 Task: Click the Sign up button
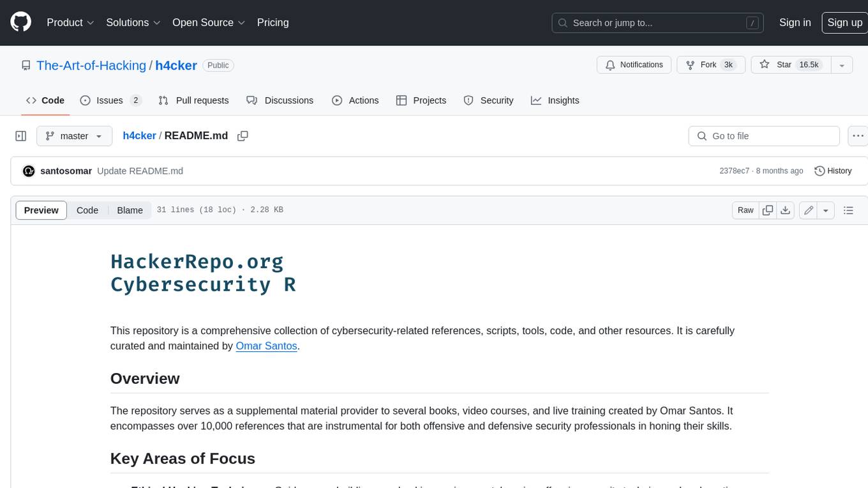[844, 22]
